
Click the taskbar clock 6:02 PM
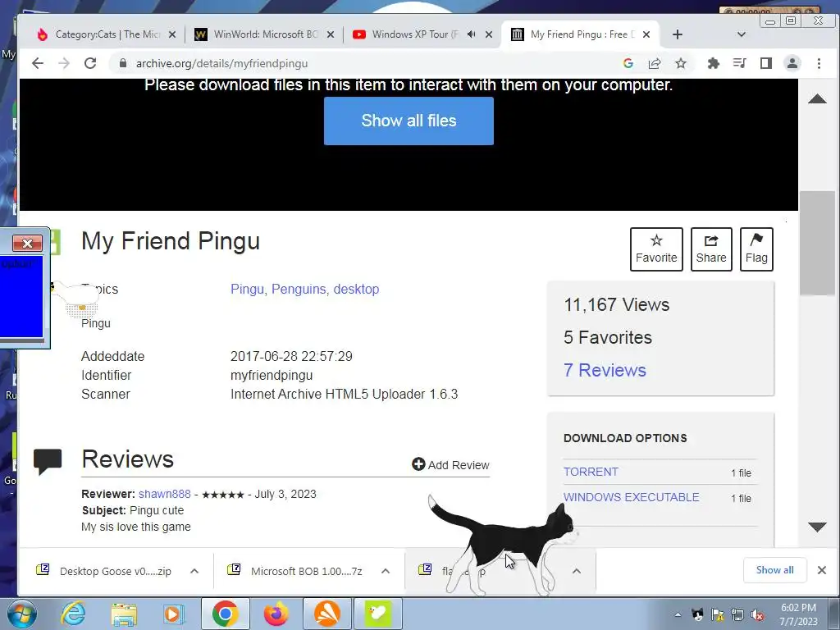coord(799,614)
